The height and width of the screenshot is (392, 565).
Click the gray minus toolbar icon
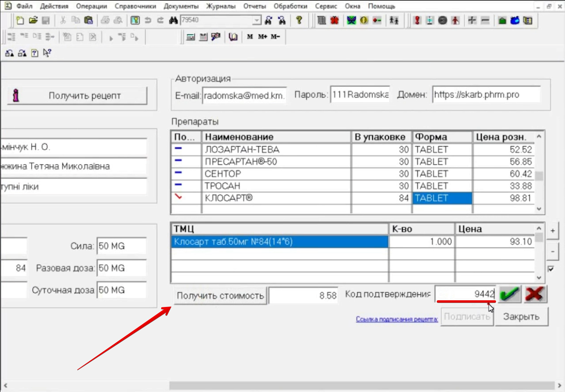tap(485, 20)
